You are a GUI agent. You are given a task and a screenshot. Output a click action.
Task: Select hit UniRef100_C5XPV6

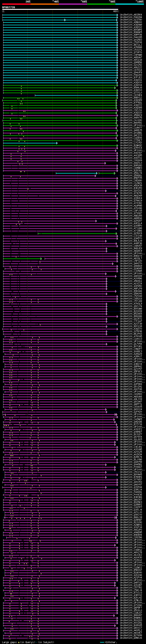coord(131,42)
